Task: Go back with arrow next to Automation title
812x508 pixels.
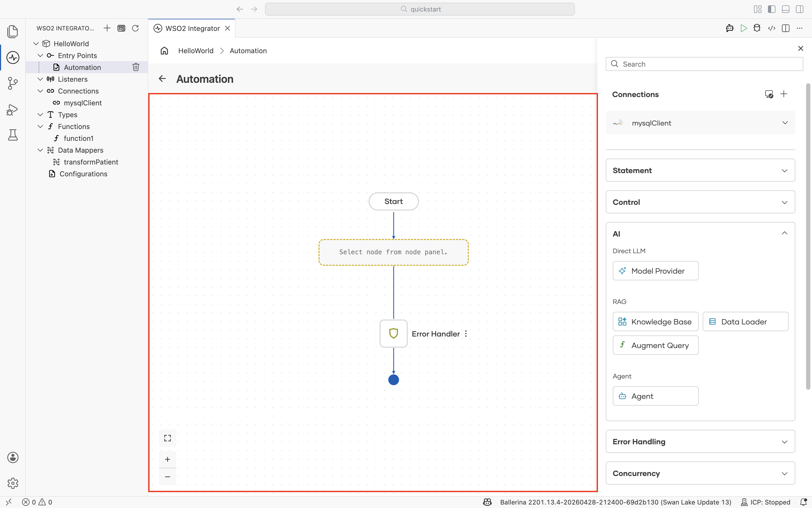Action: tap(162, 78)
